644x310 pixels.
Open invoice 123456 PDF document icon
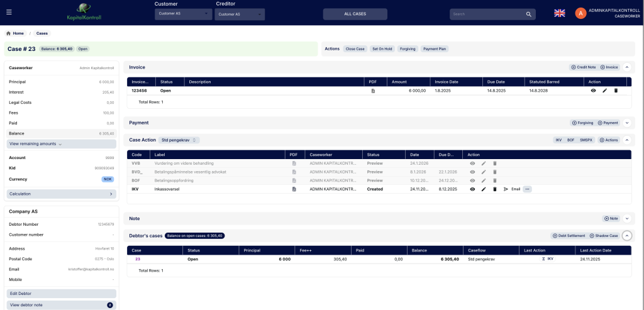tap(372, 91)
